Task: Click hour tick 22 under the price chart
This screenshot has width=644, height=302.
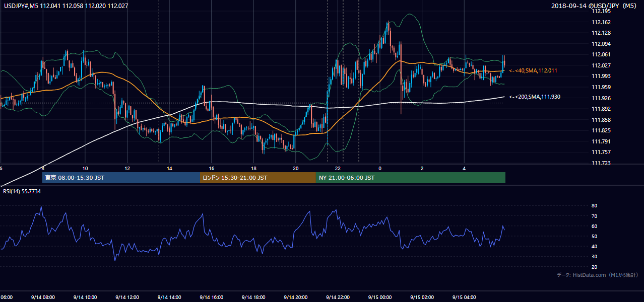Action: pos(338,168)
